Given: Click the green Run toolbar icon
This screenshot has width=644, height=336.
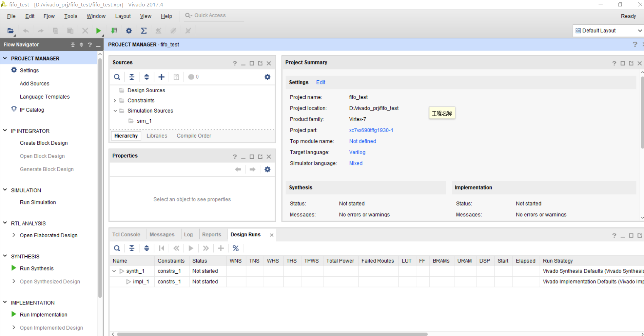Looking at the screenshot, I should pyautogui.click(x=98, y=31).
